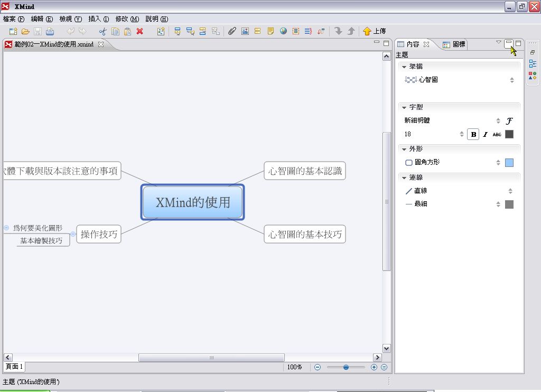The height and width of the screenshot is (392, 541).
Task: Click the Drill up arrow icon
Action: [x=351, y=31]
